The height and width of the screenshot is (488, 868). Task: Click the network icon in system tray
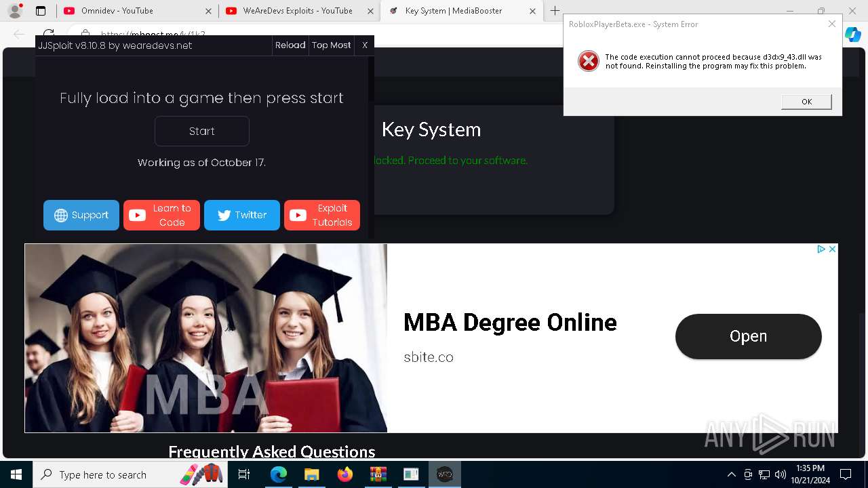(x=764, y=474)
